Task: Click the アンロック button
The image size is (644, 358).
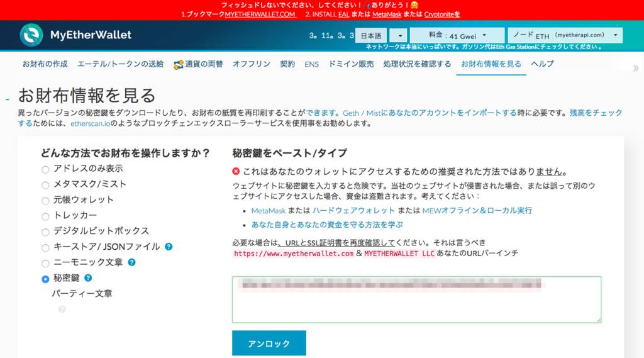Action: point(269,343)
